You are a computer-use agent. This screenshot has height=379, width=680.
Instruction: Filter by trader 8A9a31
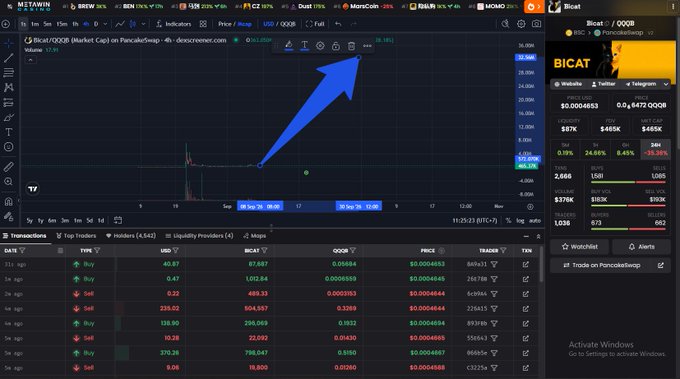coord(494,264)
